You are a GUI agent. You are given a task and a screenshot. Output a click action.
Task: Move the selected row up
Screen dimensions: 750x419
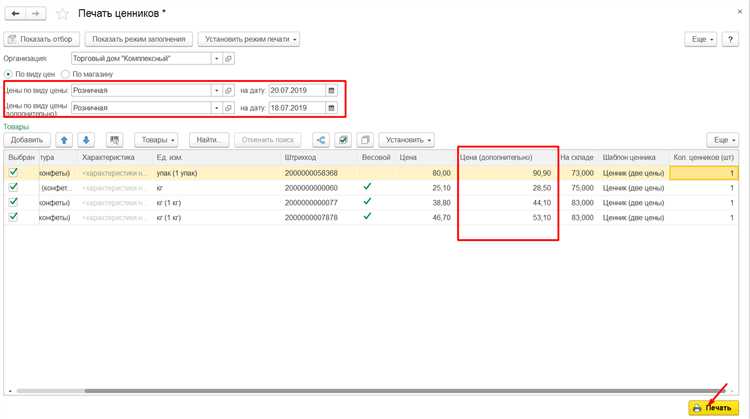(65, 140)
